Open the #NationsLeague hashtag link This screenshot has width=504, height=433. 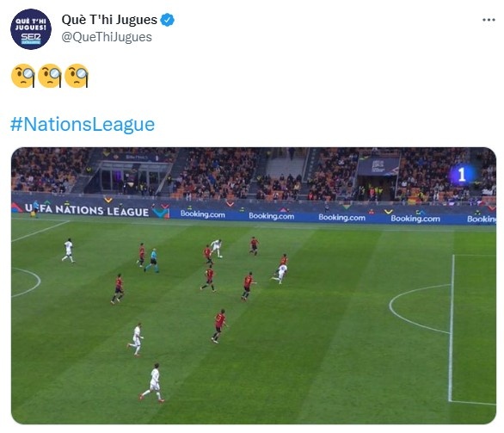point(83,125)
